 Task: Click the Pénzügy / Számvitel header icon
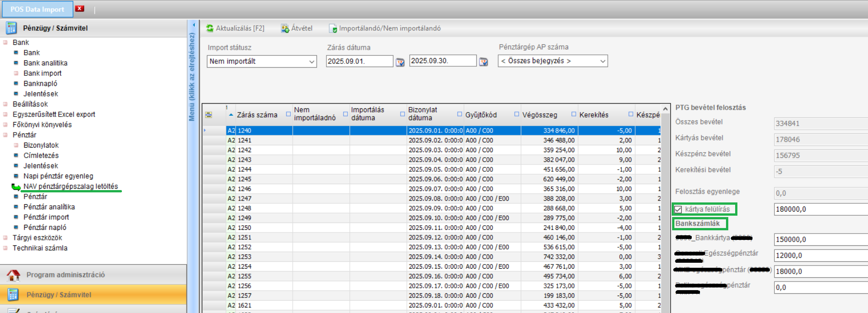tap(11, 28)
